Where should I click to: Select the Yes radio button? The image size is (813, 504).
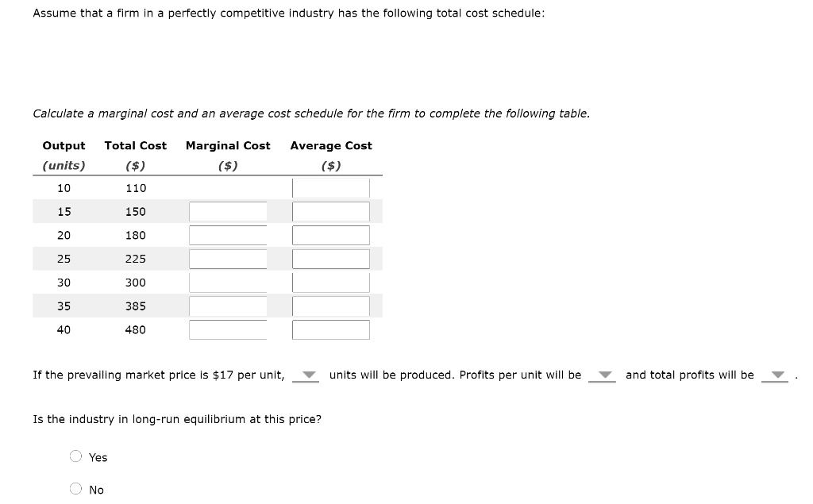(x=76, y=456)
